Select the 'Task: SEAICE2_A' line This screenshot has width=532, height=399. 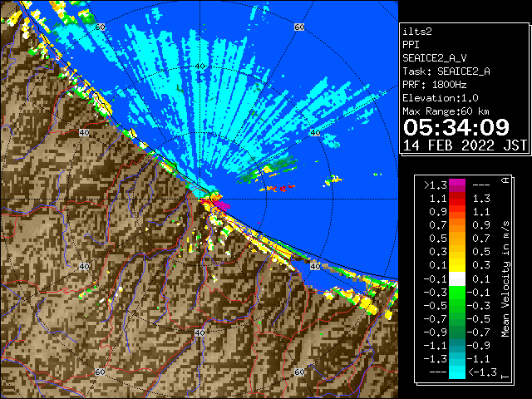446,71
